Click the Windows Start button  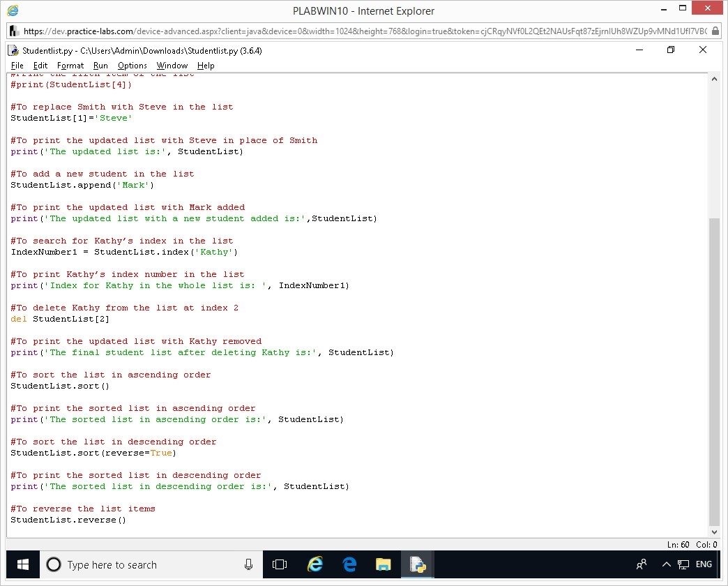(x=22, y=564)
